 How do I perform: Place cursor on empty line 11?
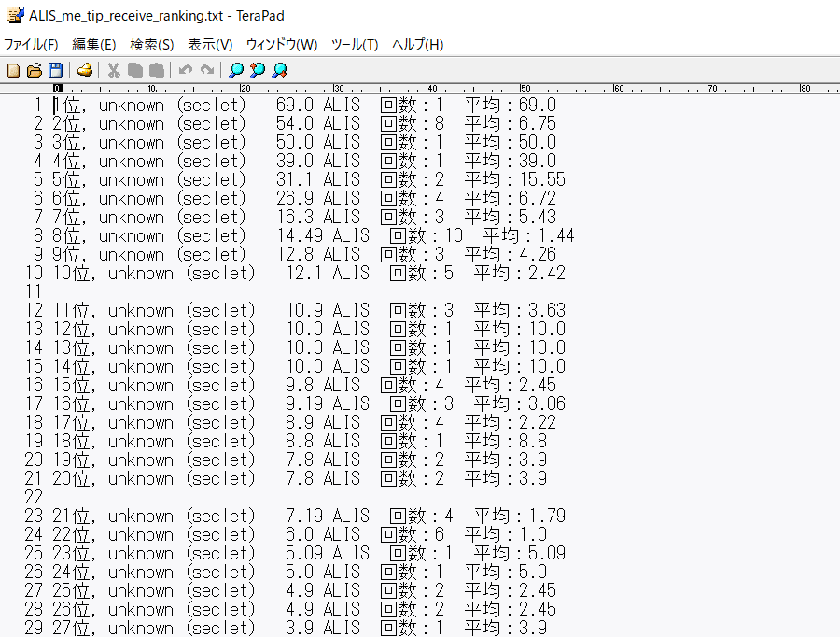(187, 292)
